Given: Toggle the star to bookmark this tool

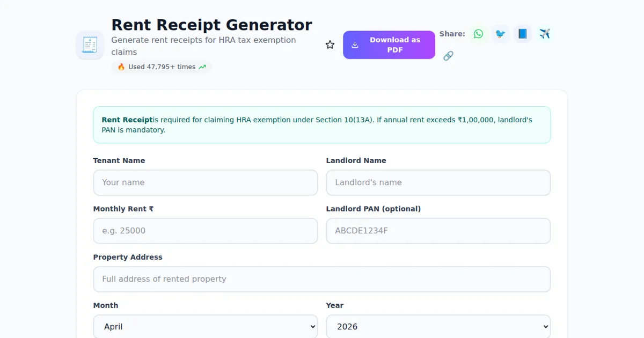Looking at the screenshot, I should (330, 45).
